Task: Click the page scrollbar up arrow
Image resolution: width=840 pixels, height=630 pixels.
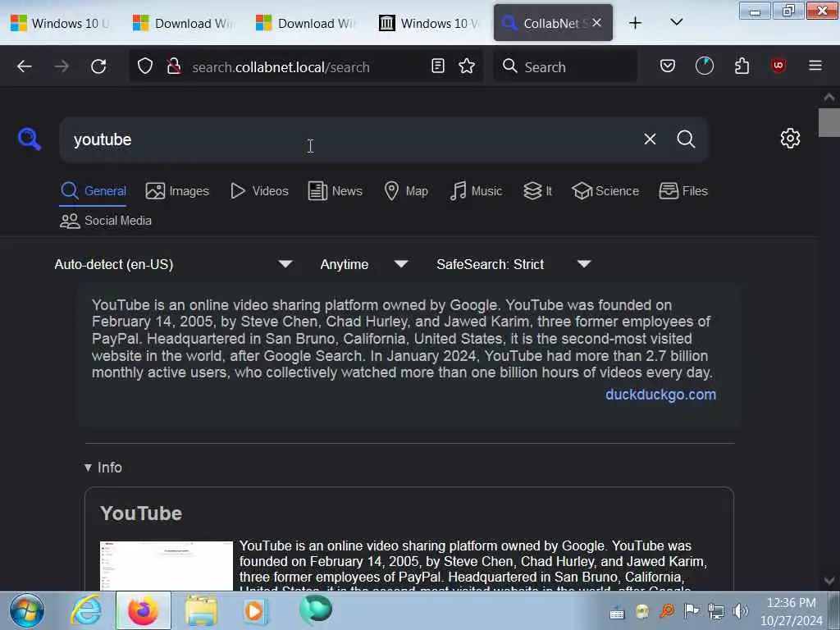Action: (829, 97)
